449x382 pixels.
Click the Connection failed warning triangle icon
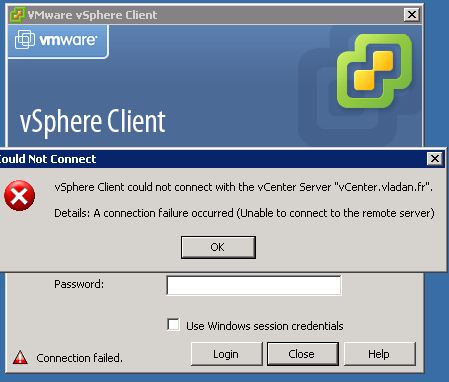click(x=20, y=357)
